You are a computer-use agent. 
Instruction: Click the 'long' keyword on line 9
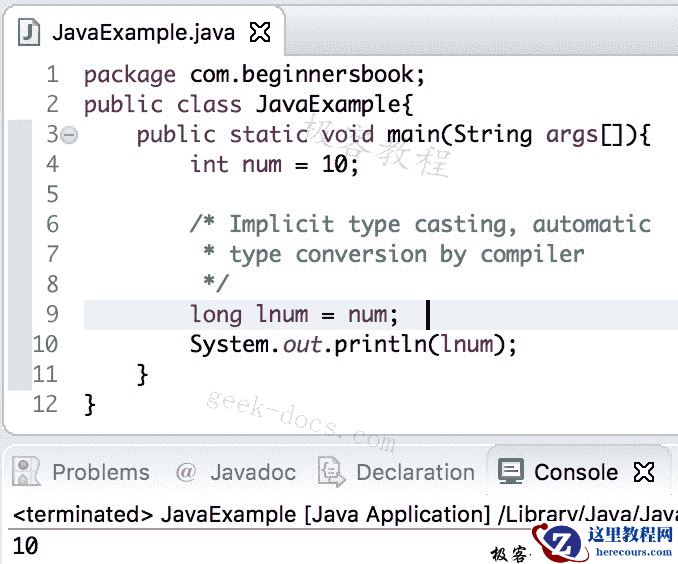point(216,314)
